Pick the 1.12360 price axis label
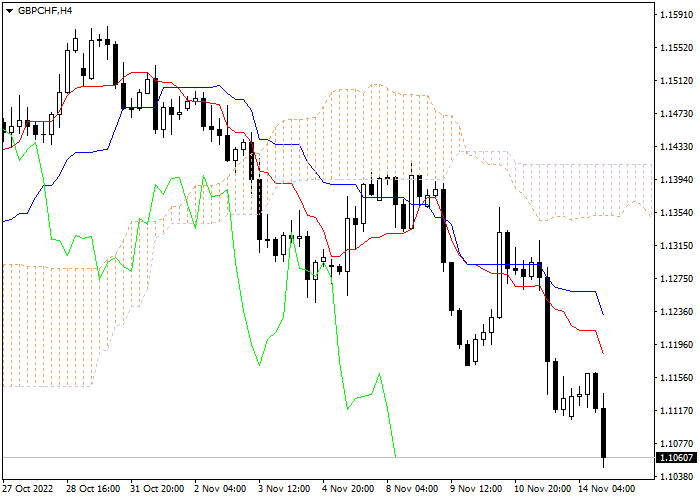The image size is (700, 500). tap(676, 312)
